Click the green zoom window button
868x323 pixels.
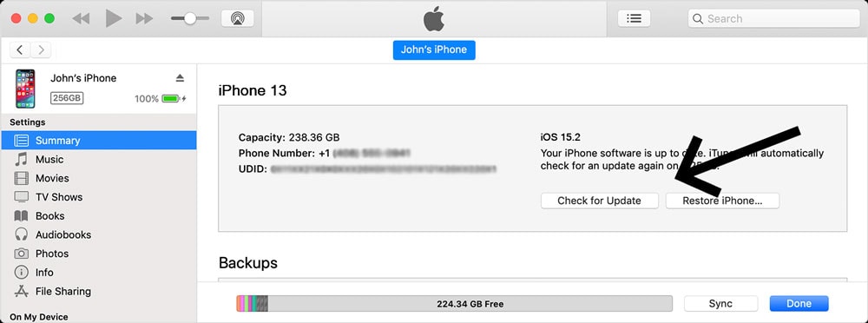click(49, 18)
